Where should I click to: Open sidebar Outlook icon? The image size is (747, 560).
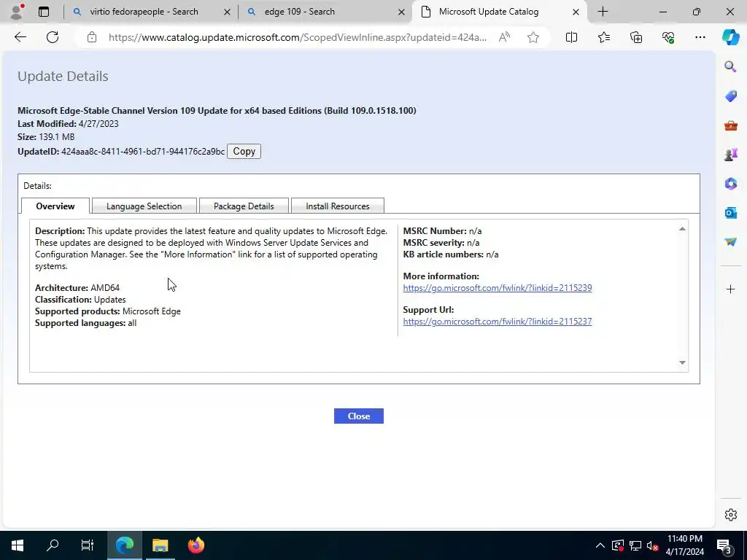pos(730,213)
